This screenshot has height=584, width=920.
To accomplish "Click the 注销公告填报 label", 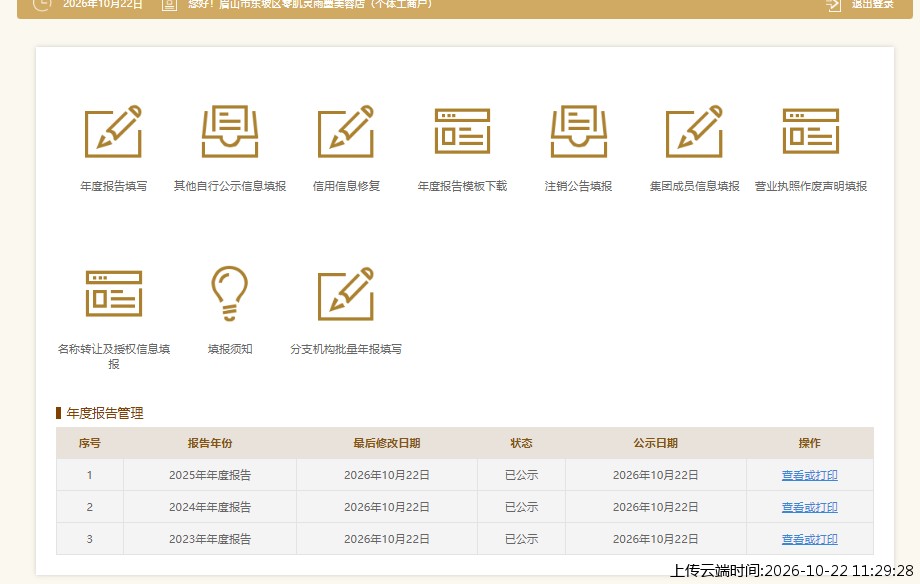I will pos(579,186).
